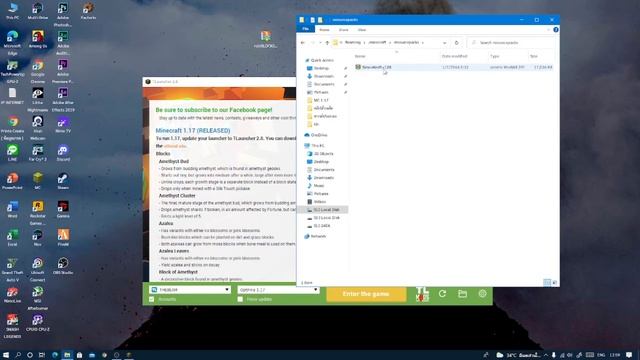This screenshot has height=360, width=640.
Task: Click the TLauncher refresh arrow icon
Action: [x=442, y=293]
